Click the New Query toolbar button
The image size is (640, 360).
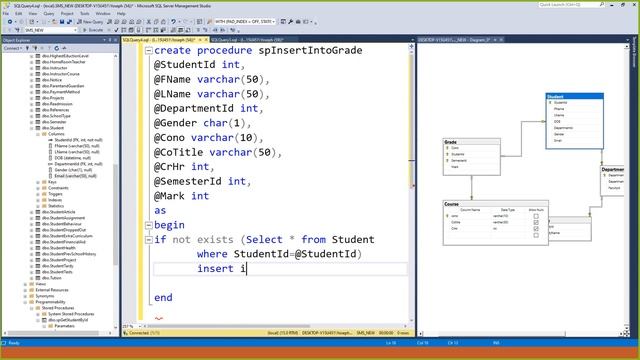[90, 22]
